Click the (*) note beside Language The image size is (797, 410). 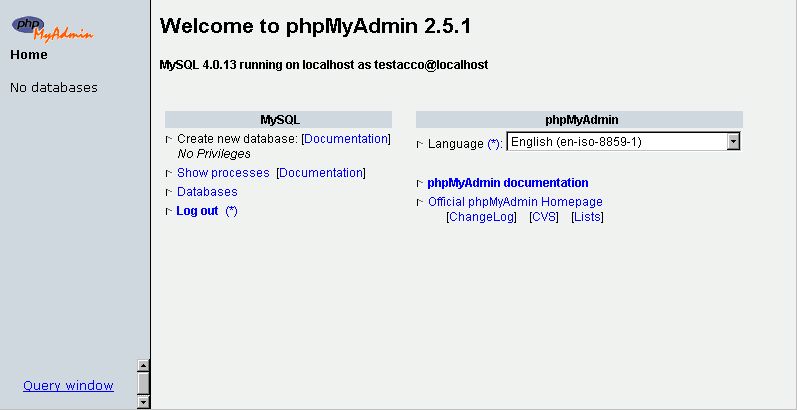pos(494,144)
